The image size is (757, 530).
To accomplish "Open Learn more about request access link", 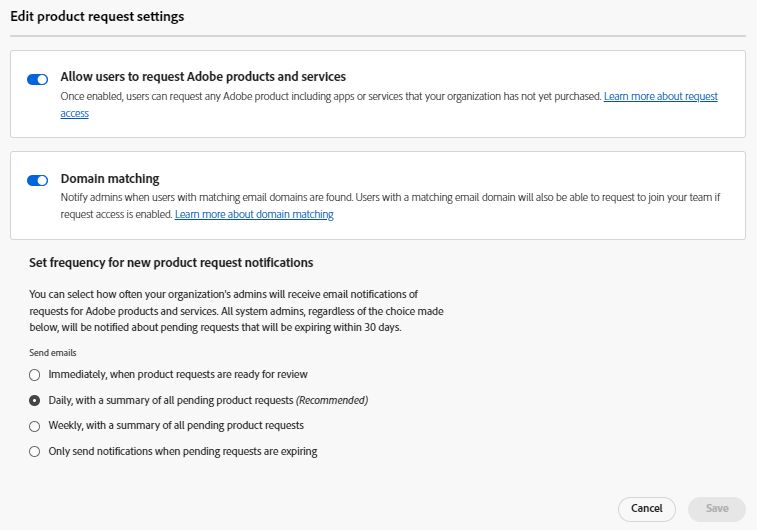I will click(x=660, y=97).
